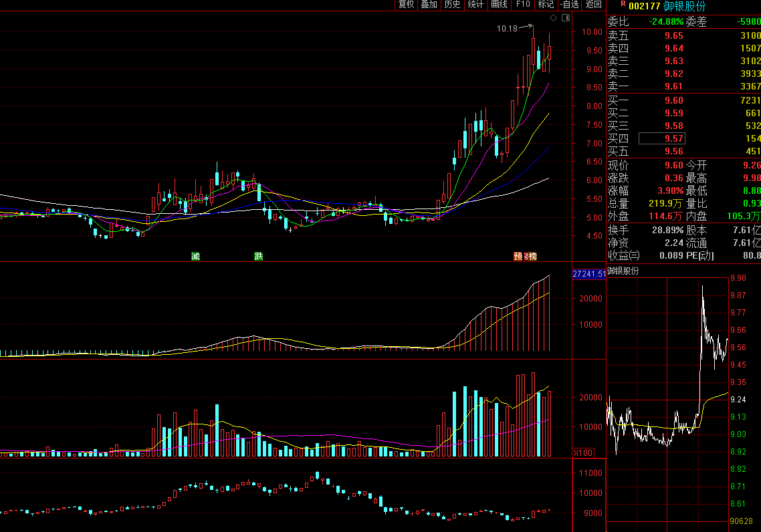Click the 买五 bid price 9.56
This screenshot has height=532, width=761.
click(674, 151)
